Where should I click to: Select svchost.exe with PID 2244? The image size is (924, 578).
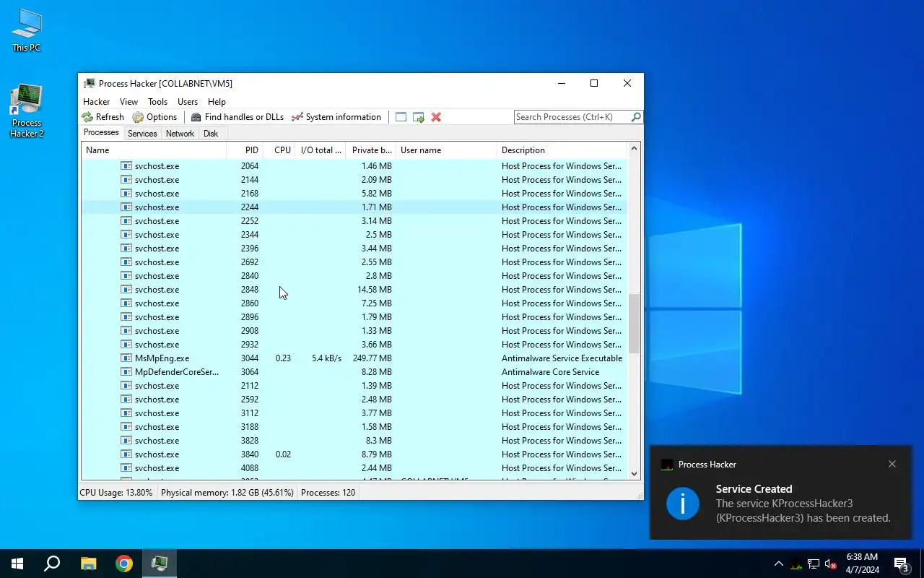(x=354, y=207)
